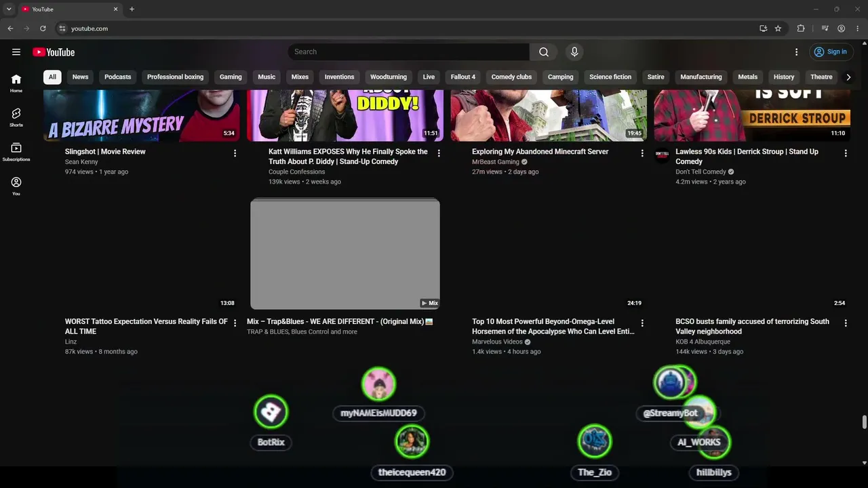The width and height of the screenshot is (868, 488).
Task: Filter by Fallout 4 chip
Action: click(x=463, y=77)
